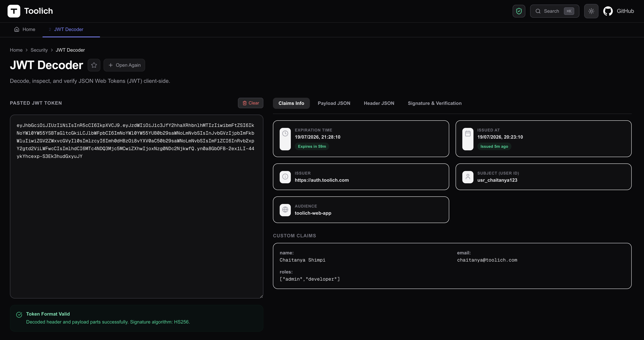
Task: Click the email value chaitanya@toolich.com
Action: pyautogui.click(x=487, y=260)
